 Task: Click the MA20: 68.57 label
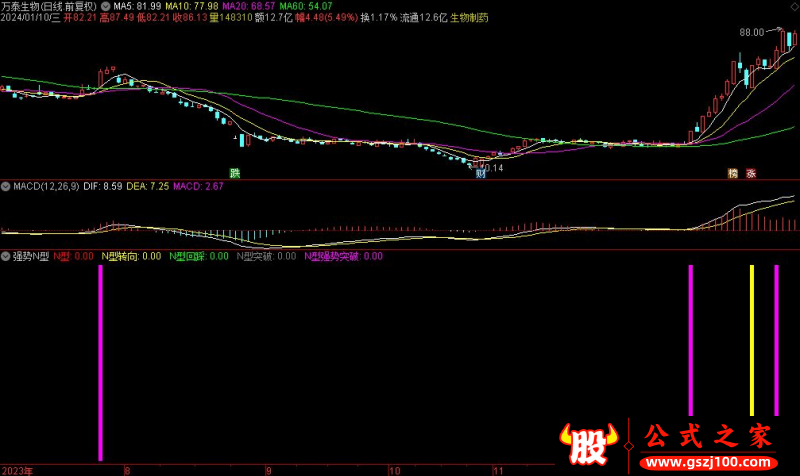(248, 7)
